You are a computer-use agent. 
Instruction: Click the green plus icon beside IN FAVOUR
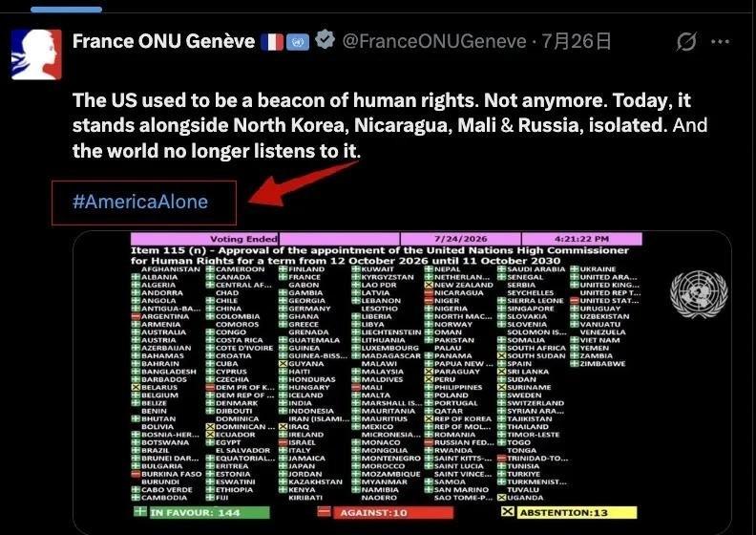click(x=140, y=511)
